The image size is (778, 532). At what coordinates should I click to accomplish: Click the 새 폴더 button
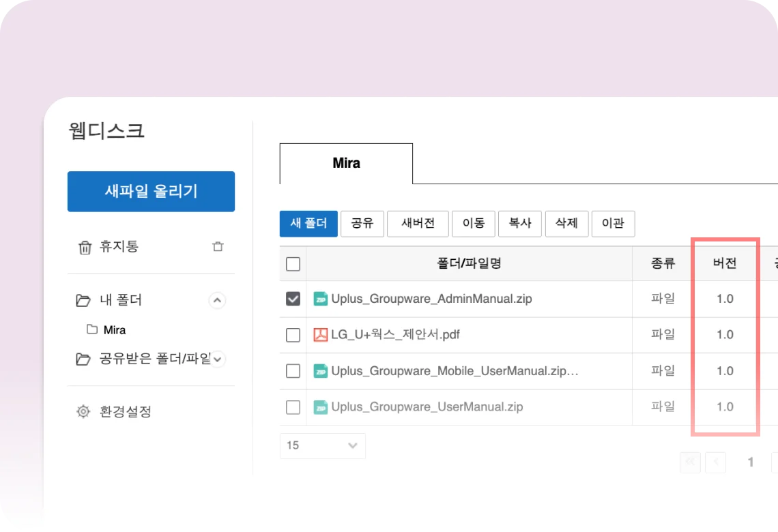308,224
